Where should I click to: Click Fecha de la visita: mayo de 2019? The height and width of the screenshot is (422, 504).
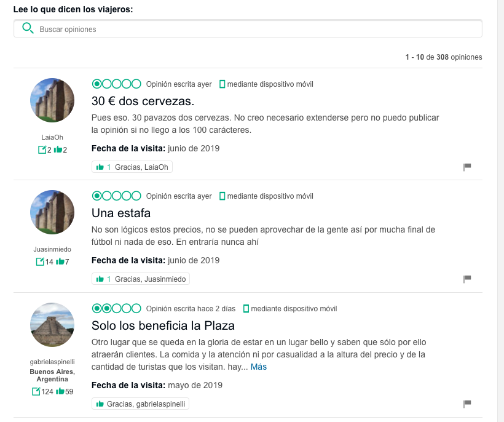coord(157,385)
